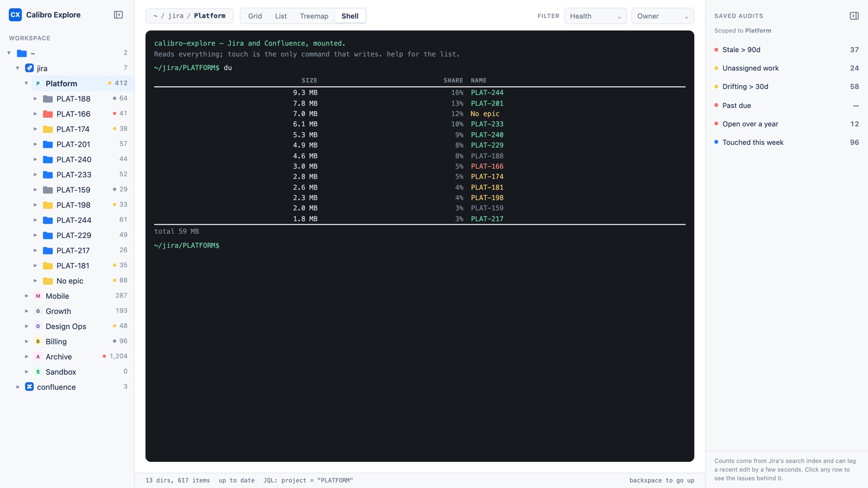This screenshot has width=868, height=488.
Task: Collapse the home root tree node
Action: tap(9, 53)
